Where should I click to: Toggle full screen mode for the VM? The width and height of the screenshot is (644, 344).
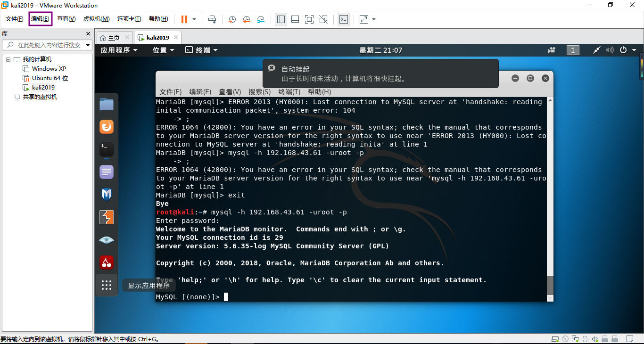tap(309, 19)
